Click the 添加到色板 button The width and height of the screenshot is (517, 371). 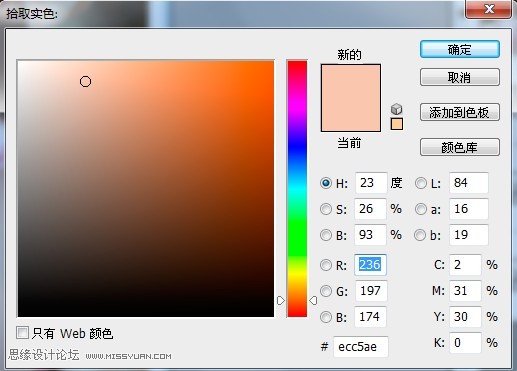click(x=460, y=112)
